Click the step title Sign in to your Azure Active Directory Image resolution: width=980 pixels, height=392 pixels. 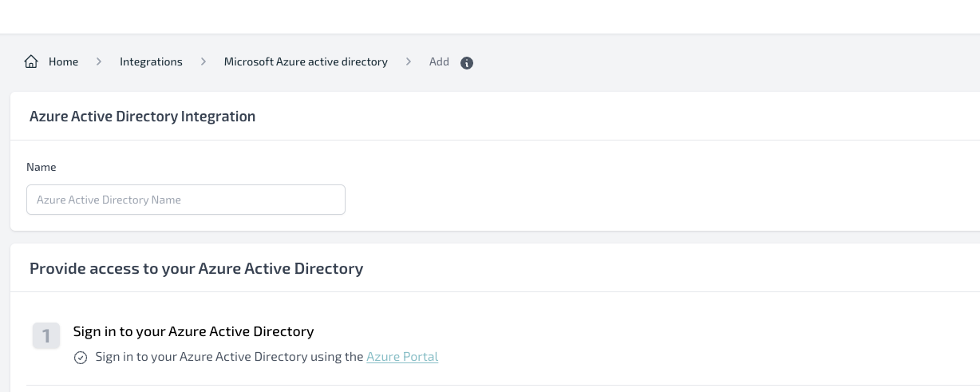pos(194,331)
